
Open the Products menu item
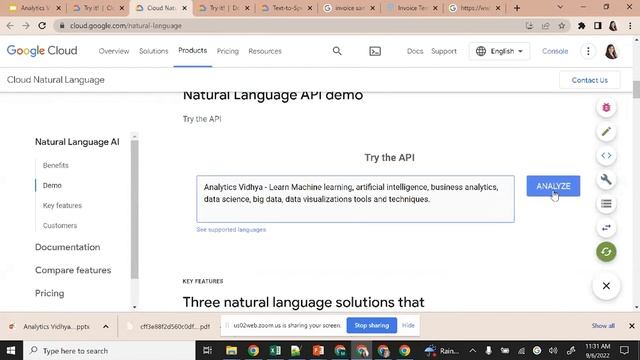click(193, 51)
